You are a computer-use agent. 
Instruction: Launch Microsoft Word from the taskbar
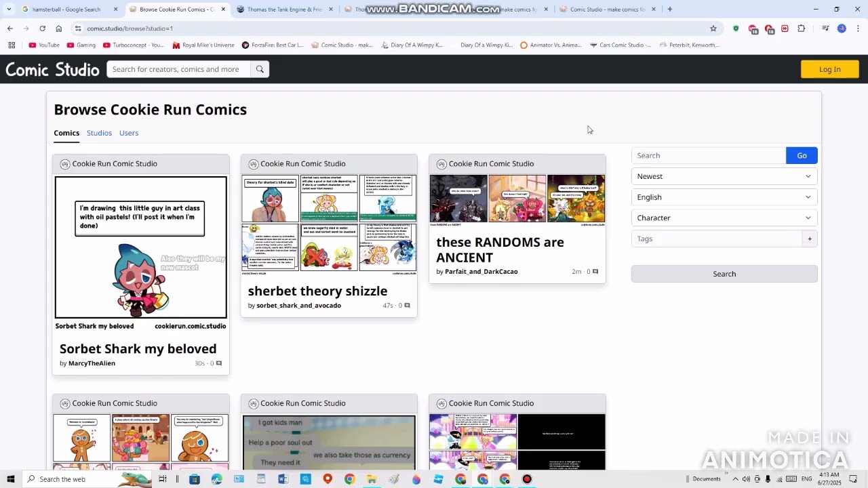point(283,479)
